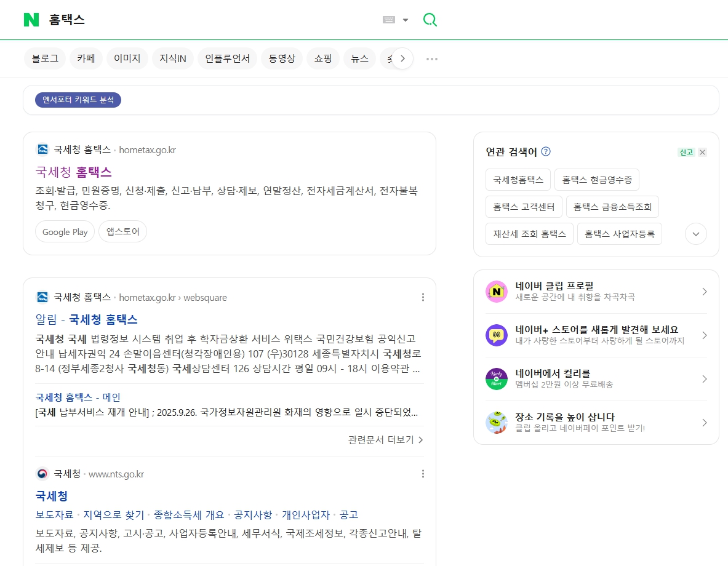Open the 공고 sublink
Viewport: 728px width, 566px height.
(x=349, y=515)
